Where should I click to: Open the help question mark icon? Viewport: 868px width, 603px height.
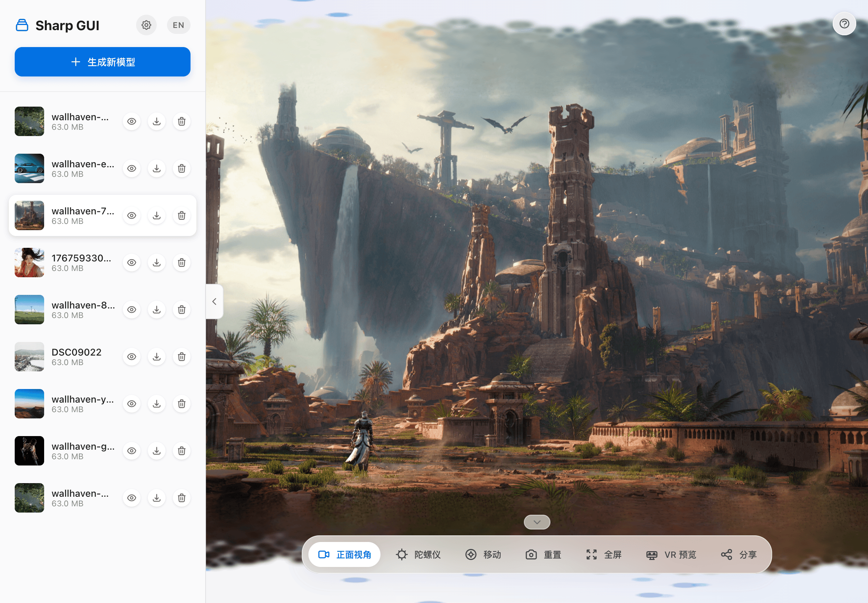(844, 24)
